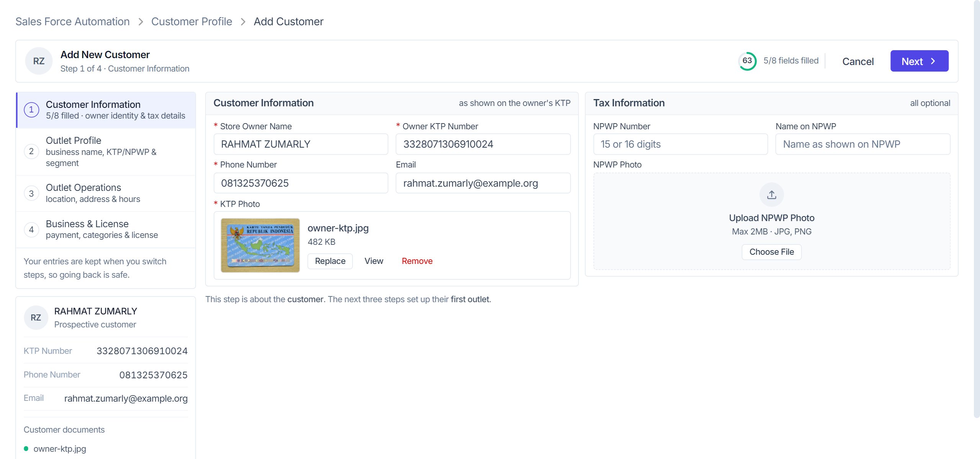Click the 482 KB file size text
This screenshot has width=980, height=459.
pyautogui.click(x=322, y=242)
